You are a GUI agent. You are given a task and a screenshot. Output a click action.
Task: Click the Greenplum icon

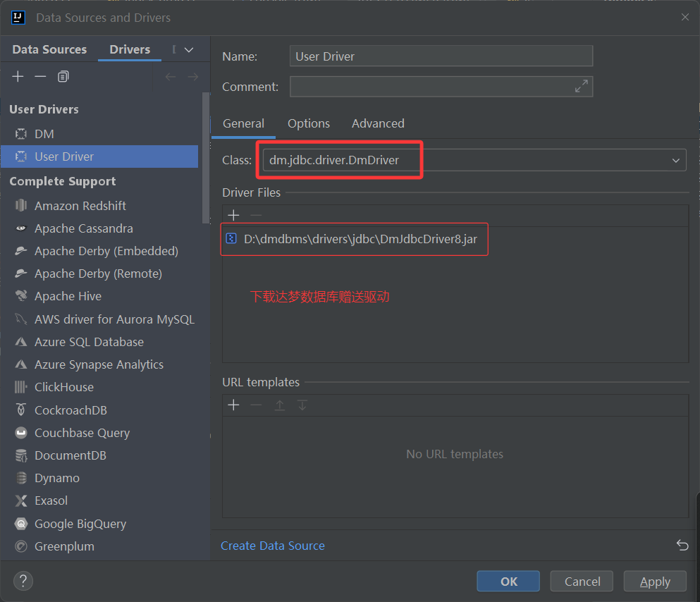(21, 546)
